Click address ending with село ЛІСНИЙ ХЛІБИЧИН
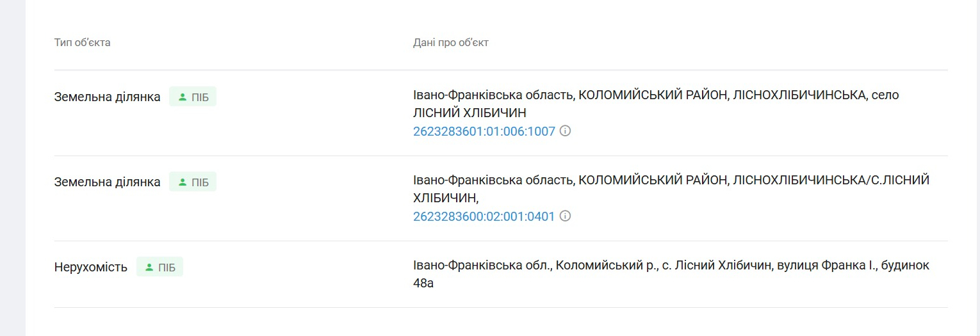Screen dimensions: 980x336 coord(656,104)
